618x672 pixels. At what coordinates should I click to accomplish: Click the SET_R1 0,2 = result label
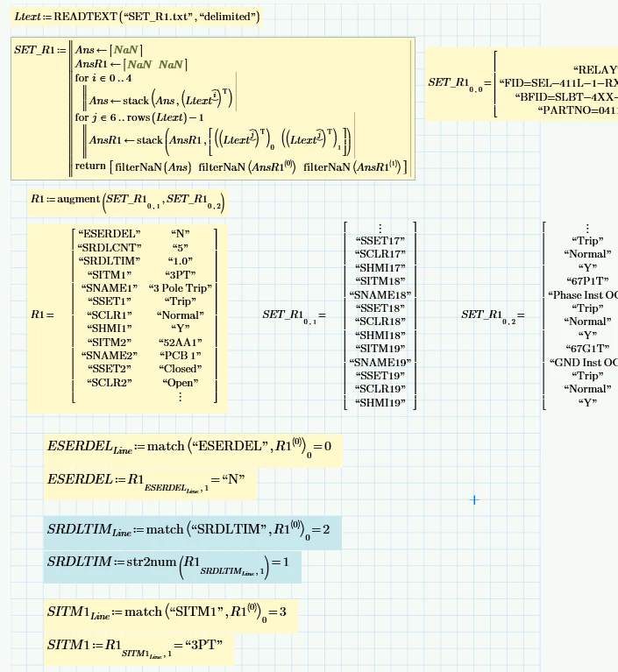[x=494, y=316]
